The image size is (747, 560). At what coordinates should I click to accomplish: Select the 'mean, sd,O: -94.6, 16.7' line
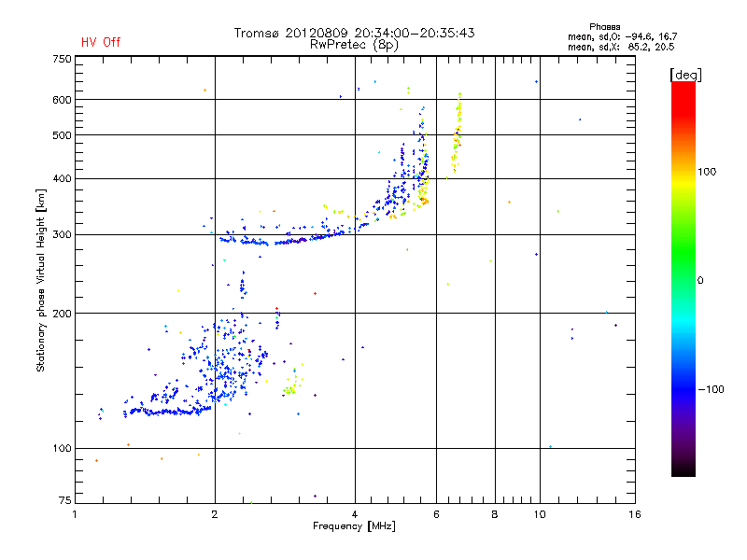[622, 36]
